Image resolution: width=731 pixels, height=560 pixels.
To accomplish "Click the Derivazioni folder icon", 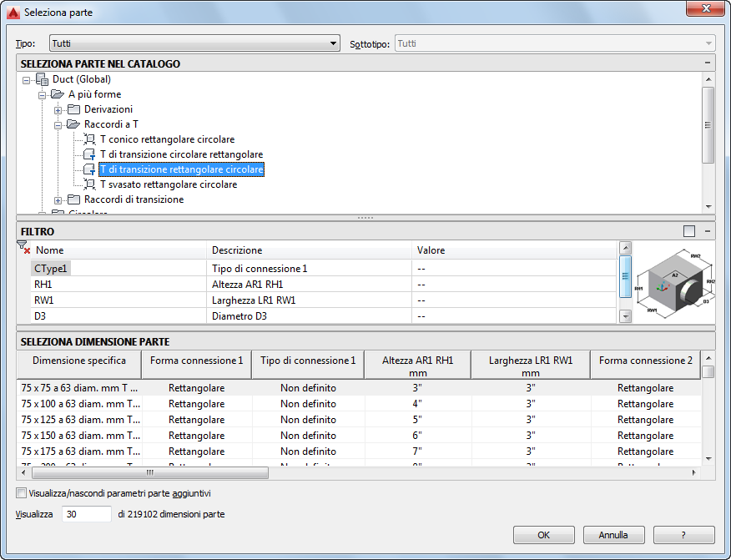I will pos(73,109).
